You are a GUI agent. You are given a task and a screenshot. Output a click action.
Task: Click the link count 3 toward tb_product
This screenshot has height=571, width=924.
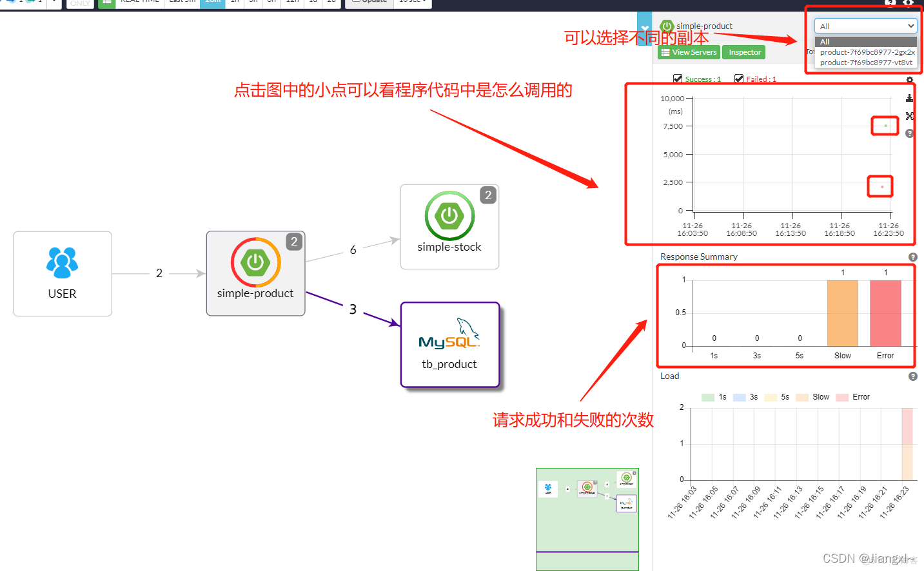353,309
